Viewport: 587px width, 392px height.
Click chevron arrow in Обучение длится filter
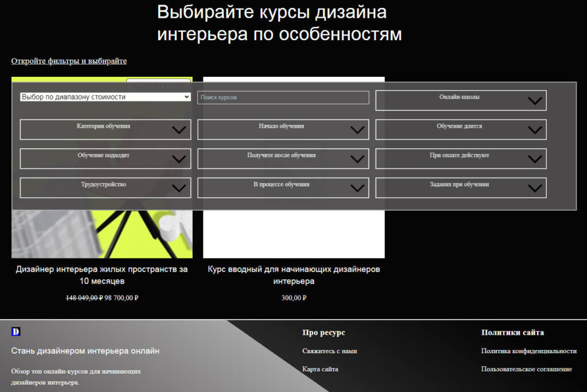pyautogui.click(x=534, y=130)
